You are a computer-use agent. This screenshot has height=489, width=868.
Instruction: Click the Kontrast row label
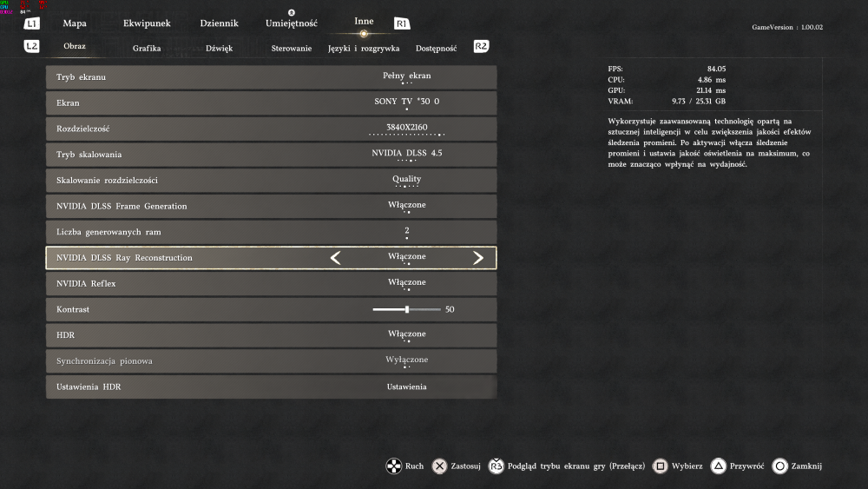[73, 309]
